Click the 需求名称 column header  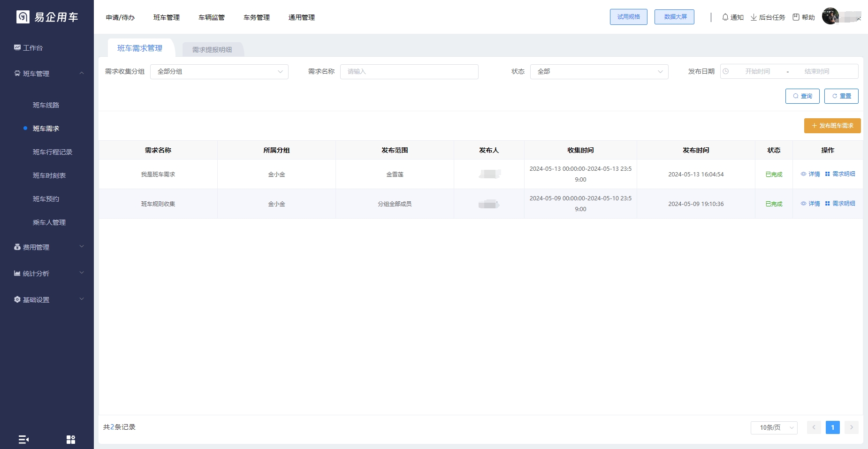point(158,150)
